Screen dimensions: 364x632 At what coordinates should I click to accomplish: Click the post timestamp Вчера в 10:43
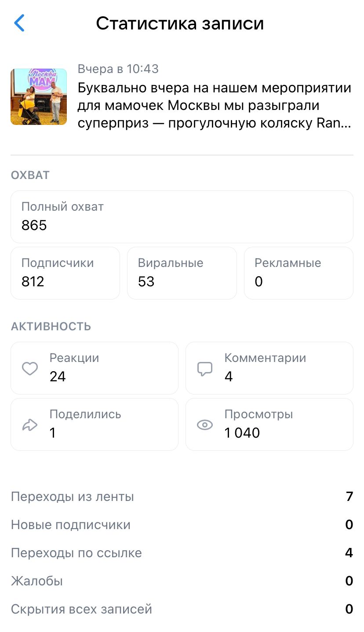(x=118, y=69)
